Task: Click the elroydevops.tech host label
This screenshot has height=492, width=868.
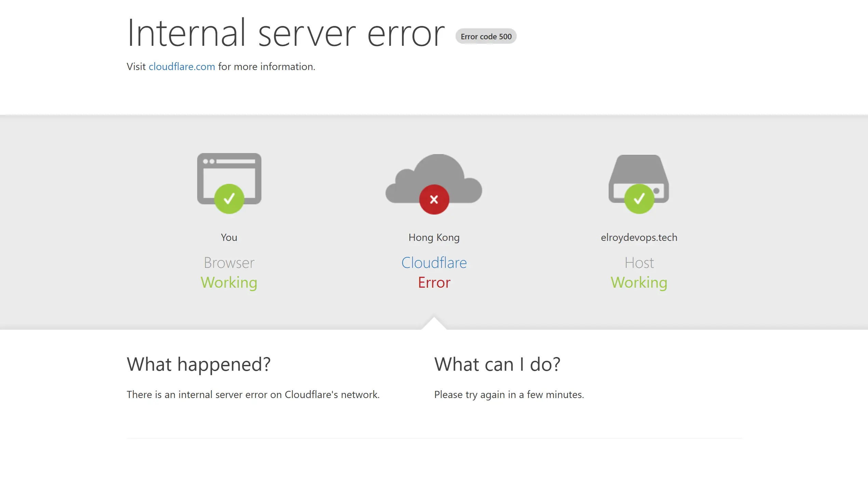Action: pyautogui.click(x=639, y=237)
